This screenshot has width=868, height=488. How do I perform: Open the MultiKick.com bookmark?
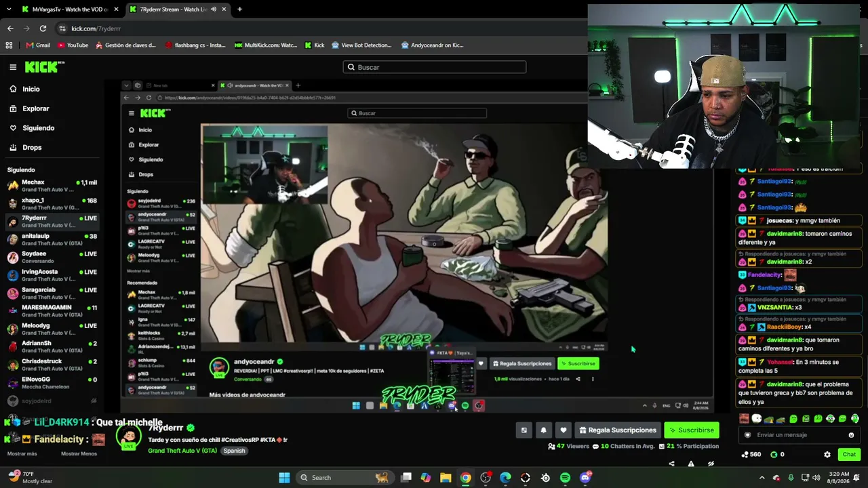[x=266, y=45]
